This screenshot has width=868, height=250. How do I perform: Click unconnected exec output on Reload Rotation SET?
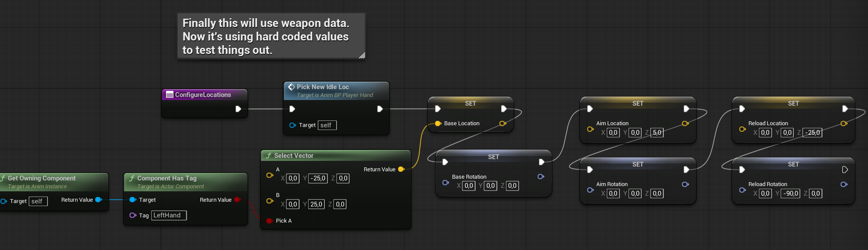845,170
